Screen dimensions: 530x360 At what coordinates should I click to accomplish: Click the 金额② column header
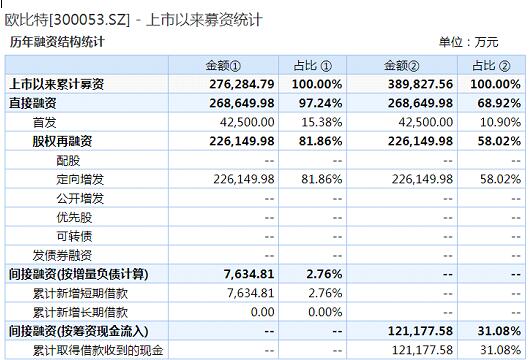(402, 65)
